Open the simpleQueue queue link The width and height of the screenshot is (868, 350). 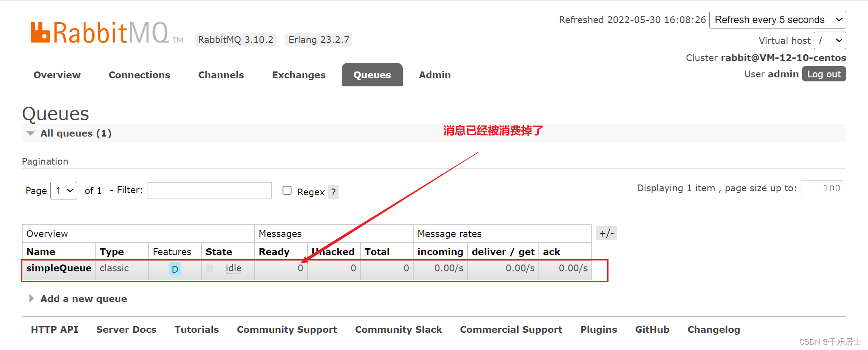pyautogui.click(x=59, y=268)
